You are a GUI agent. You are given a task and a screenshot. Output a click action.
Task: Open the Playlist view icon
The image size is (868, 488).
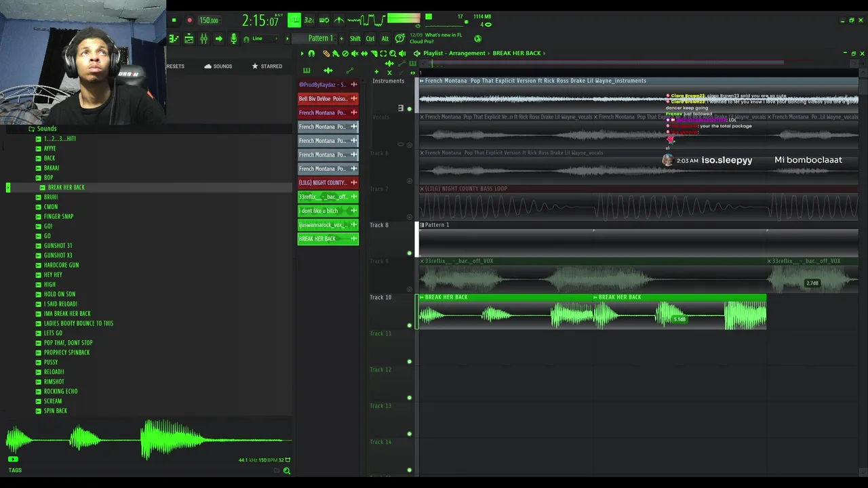(x=174, y=39)
